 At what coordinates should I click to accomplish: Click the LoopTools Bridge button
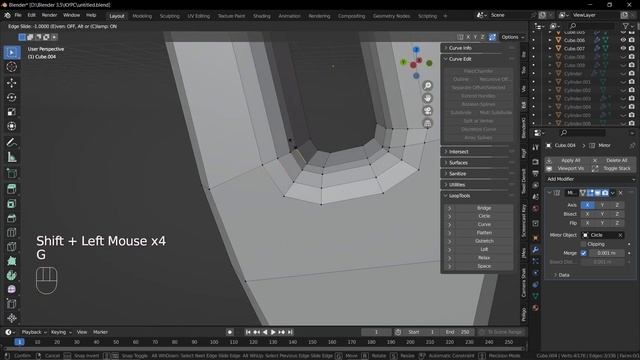484,208
